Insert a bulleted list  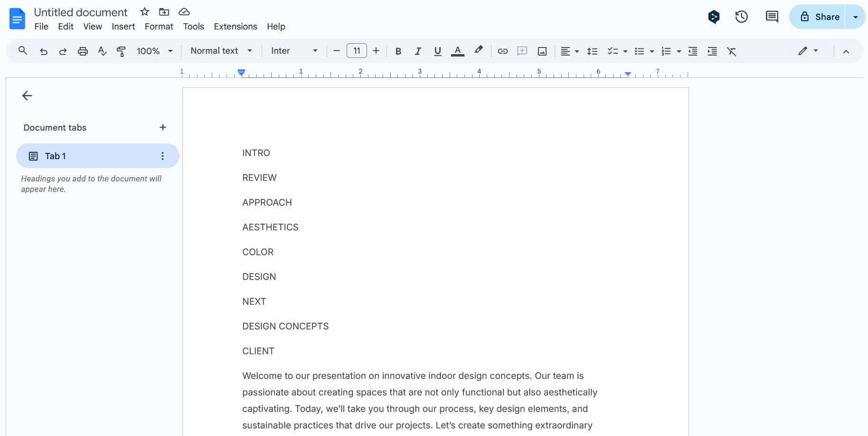[640, 51]
